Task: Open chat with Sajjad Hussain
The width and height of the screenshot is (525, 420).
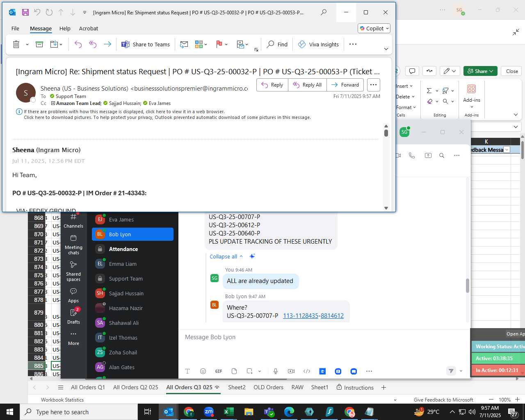Action: pyautogui.click(x=132, y=293)
